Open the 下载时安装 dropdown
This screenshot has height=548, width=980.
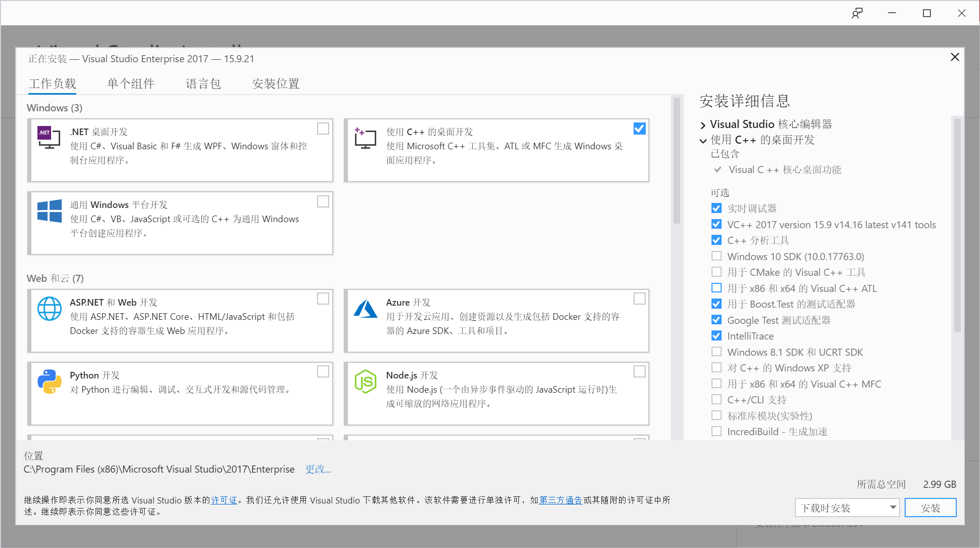click(847, 508)
